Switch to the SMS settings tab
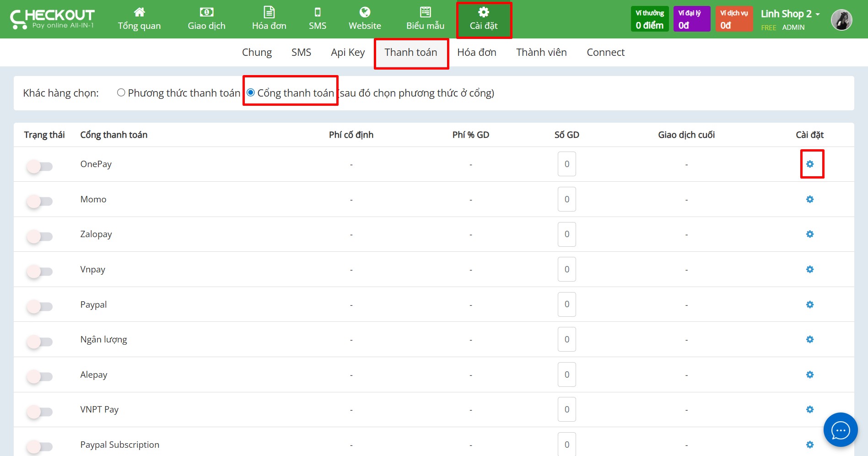The width and height of the screenshot is (868, 456). 301,52
